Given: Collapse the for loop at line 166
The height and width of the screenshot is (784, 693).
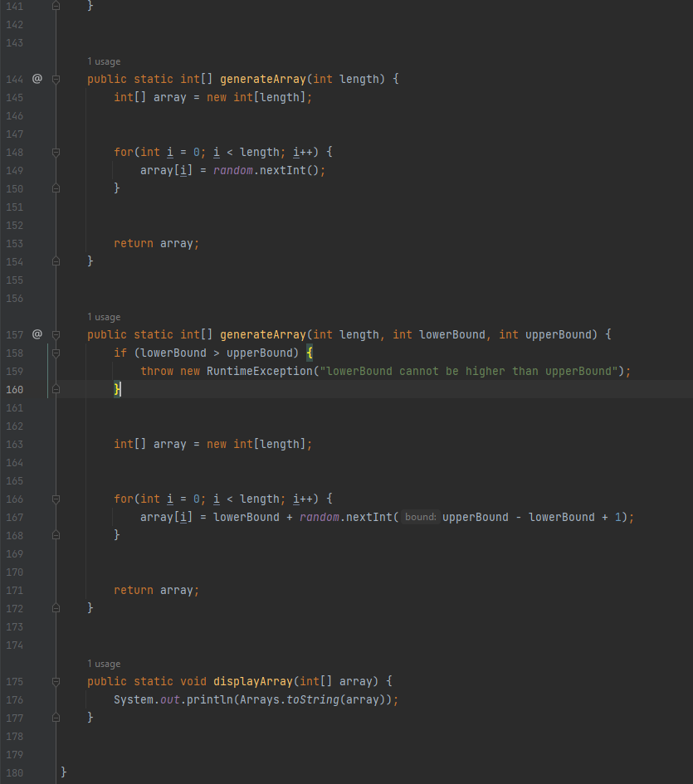Looking at the screenshot, I should click(x=56, y=499).
